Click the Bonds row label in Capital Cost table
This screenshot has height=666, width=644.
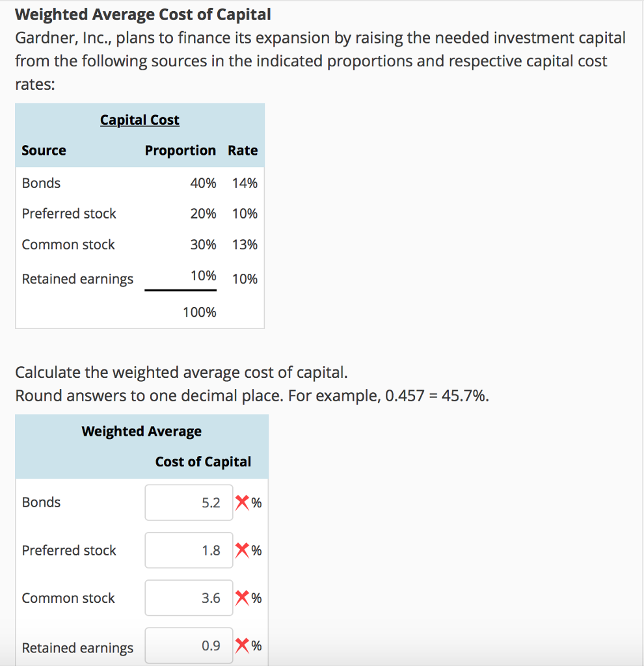pyautogui.click(x=41, y=183)
